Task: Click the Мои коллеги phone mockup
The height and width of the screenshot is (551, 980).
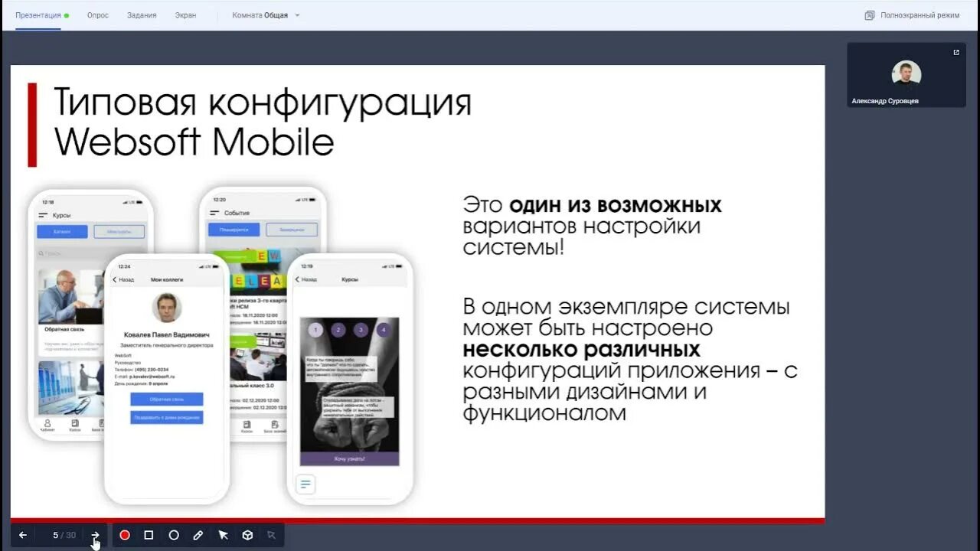Action: point(167,379)
